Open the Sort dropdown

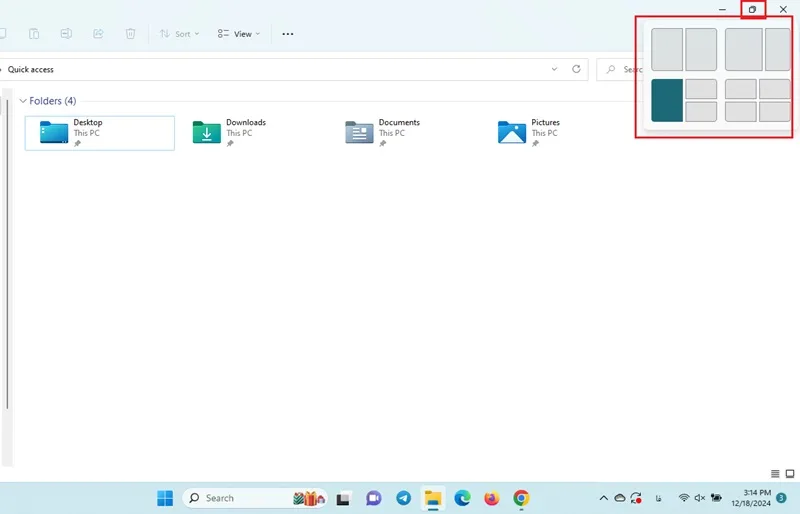pyautogui.click(x=179, y=34)
